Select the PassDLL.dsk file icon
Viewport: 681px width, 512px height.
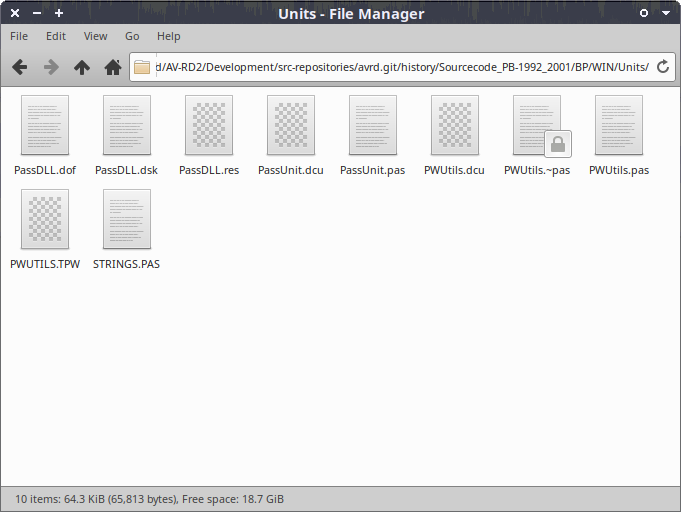(127, 126)
